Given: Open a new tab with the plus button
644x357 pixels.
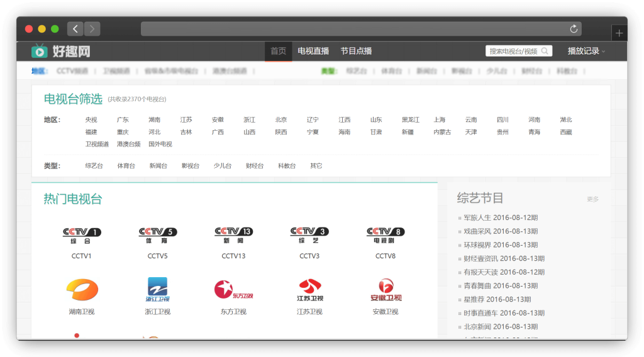Looking at the screenshot, I should pyautogui.click(x=619, y=33).
